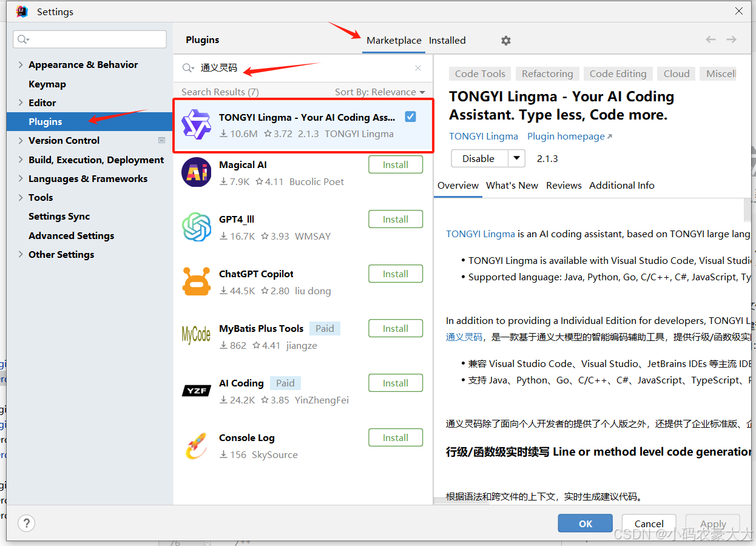The height and width of the screenshot is (546, 756).
Task: Open the Reviews tab
Action: tap(564, 185)
